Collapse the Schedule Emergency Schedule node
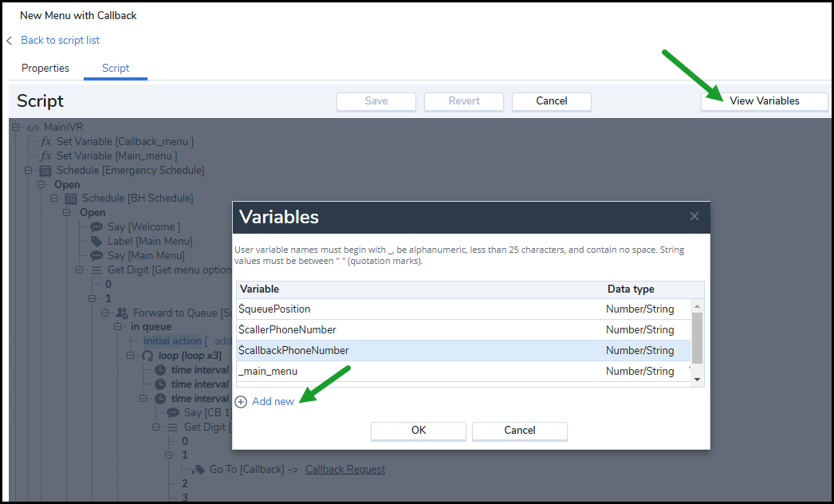Screen dimensions: 834x504 (28, 171)
